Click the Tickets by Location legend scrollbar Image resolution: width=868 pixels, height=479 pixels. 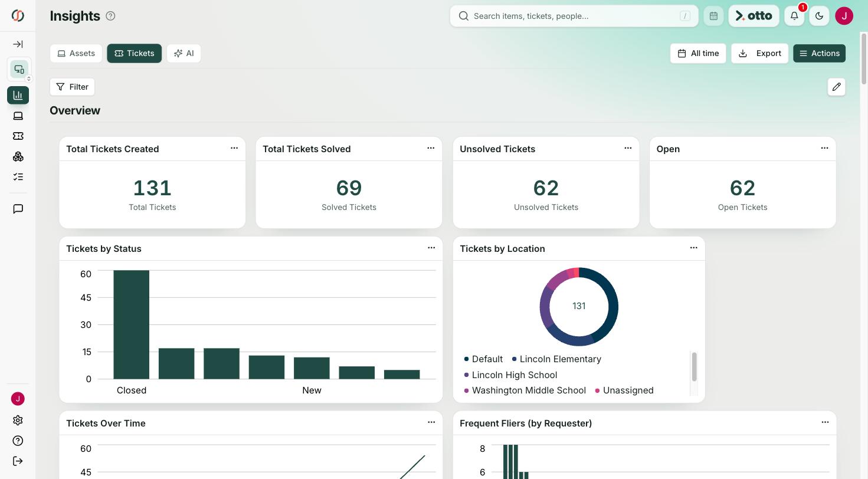click(x=694, y=367)
